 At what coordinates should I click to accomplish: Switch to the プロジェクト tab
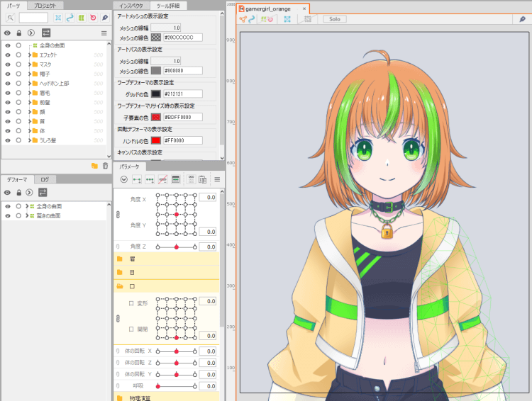point(45,6)
